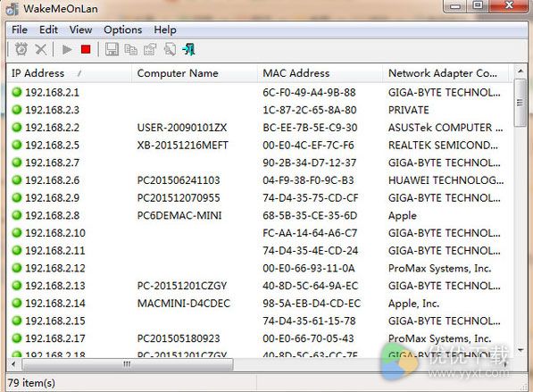Click the horizontal scrollbar thumb
The width and height of the screenshot is (533, 392).
(x=128, y=364)
